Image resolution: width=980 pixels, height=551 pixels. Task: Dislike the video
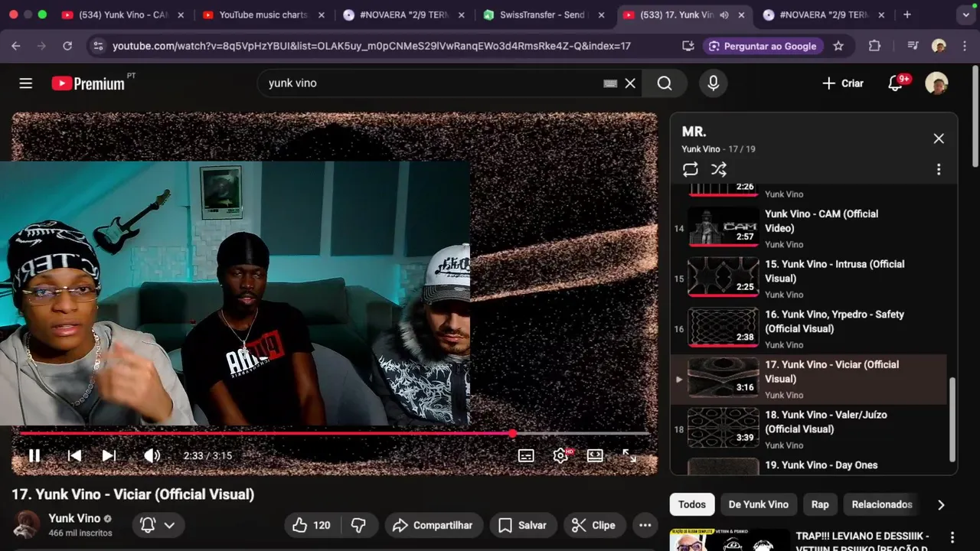pos(358,525)
